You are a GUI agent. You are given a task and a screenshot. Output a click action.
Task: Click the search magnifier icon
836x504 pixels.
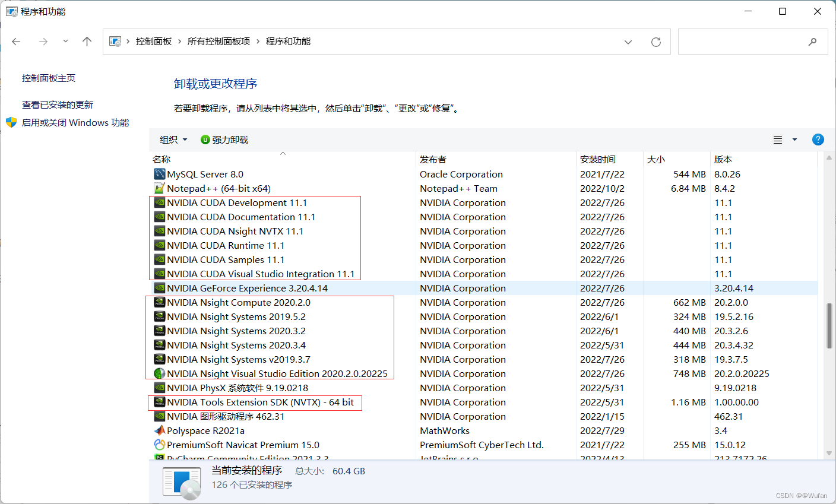pyautogui.click(x=812, y=42)
